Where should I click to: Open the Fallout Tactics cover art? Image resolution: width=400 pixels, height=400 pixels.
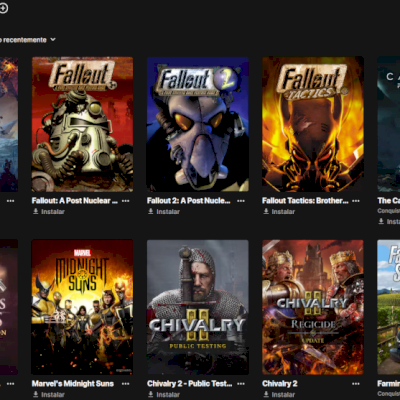pos(313,124)
